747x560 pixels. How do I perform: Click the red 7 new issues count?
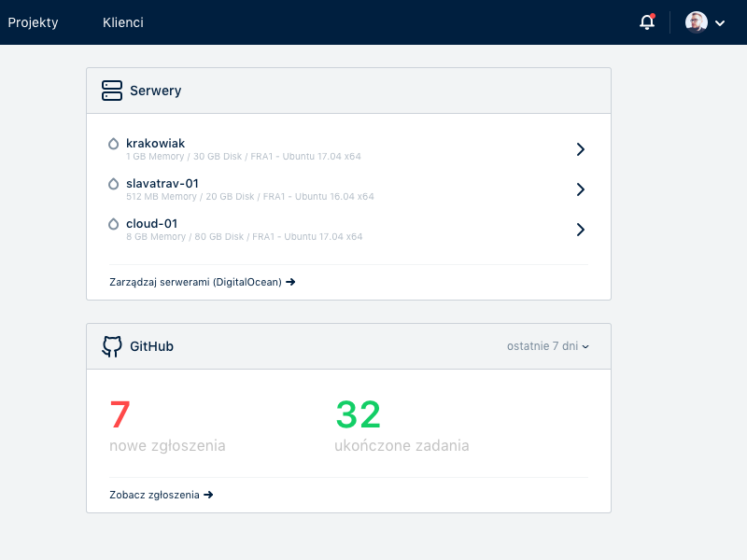[x=120, y=414]
